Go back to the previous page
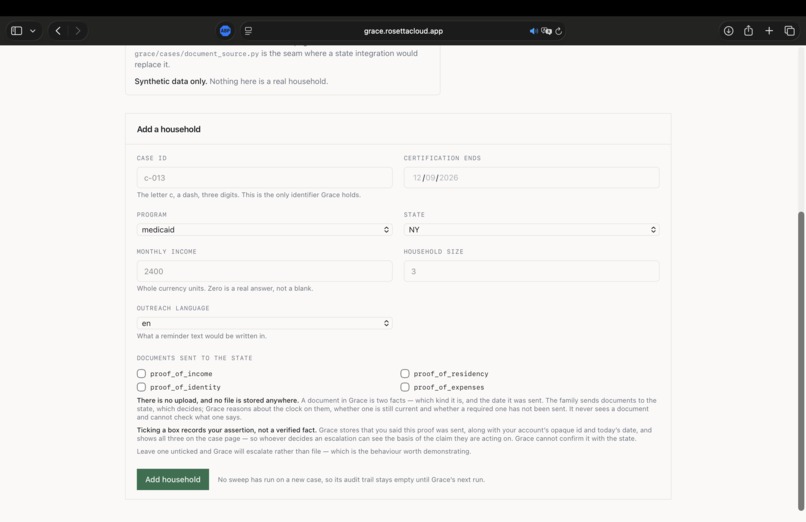The width and height of the screenshot is (806, 522). 58,31
